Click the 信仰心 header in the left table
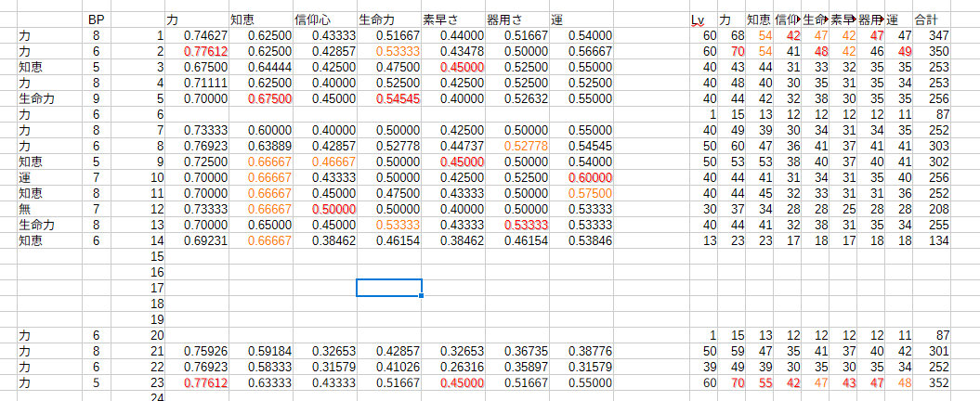Image resolution: width=980 pixels, height=401 pixels. tap(324, 20)
